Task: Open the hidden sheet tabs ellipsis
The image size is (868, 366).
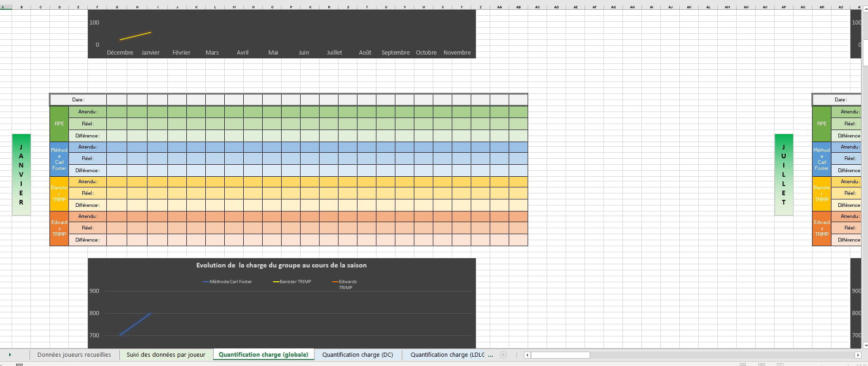Action: [490, 355]
